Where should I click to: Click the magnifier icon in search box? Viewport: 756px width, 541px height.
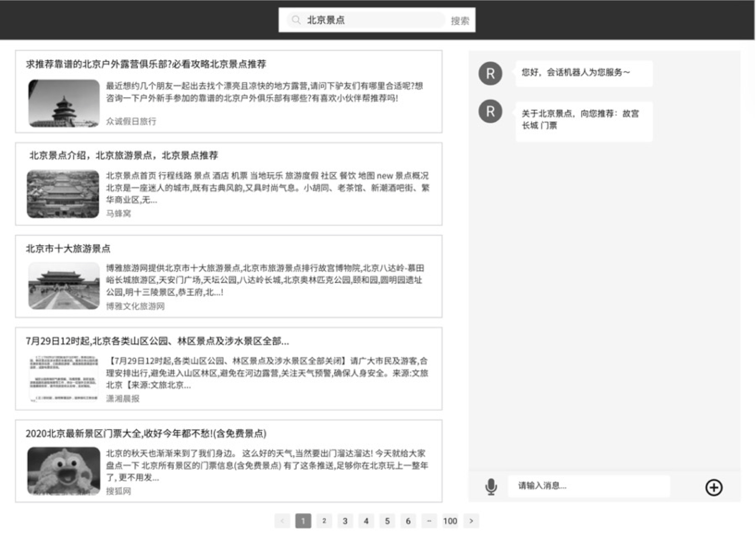pyautogui.click(x=296, y=20)
